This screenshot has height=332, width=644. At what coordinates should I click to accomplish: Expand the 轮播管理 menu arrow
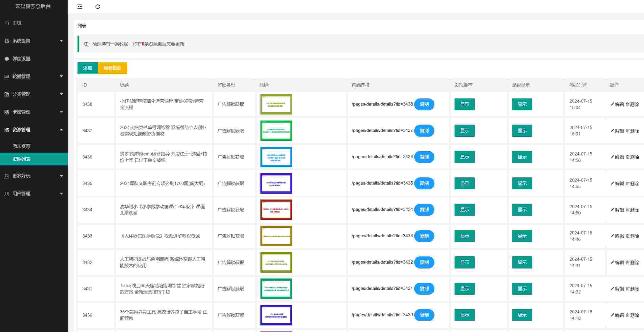(x=61, y=76)
